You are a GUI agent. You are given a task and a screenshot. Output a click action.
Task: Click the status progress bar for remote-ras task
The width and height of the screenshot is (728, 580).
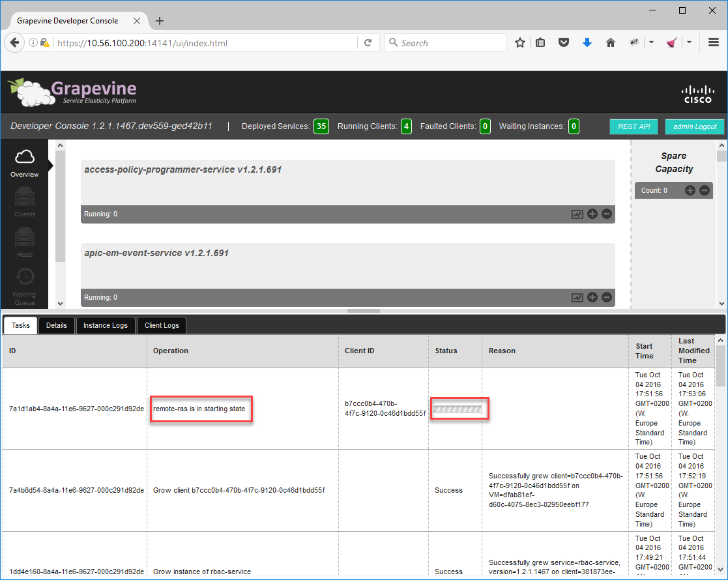click(x=458, y=409)
